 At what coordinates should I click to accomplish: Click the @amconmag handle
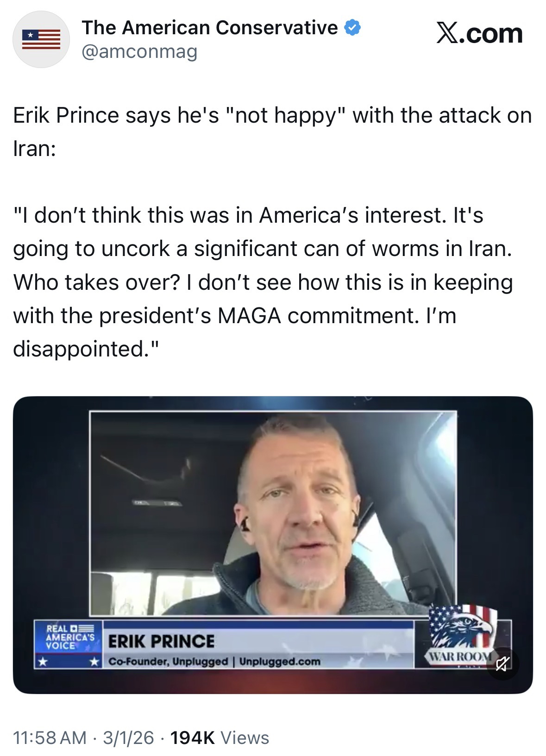(x=139, y=52)
